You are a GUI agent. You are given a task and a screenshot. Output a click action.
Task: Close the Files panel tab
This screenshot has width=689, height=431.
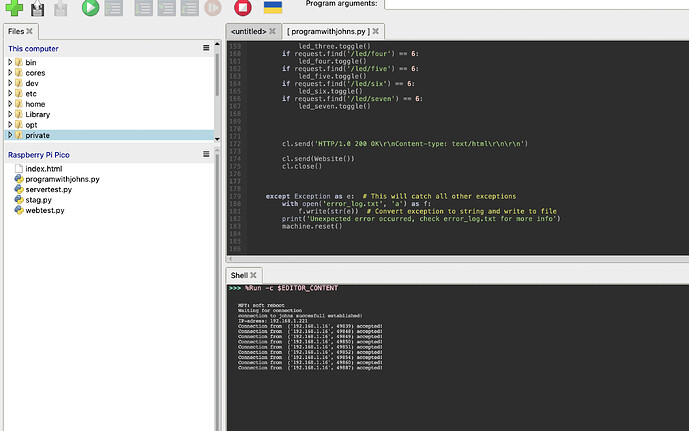tap(29, 31)
